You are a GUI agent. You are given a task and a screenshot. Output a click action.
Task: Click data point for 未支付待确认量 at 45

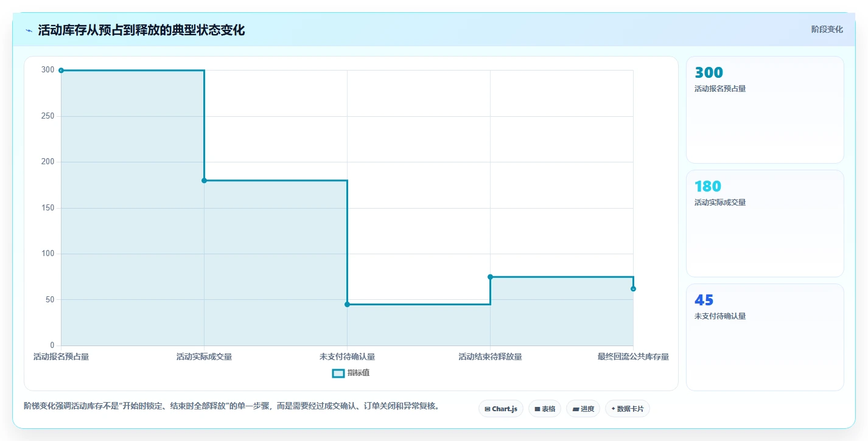point(347,304)
